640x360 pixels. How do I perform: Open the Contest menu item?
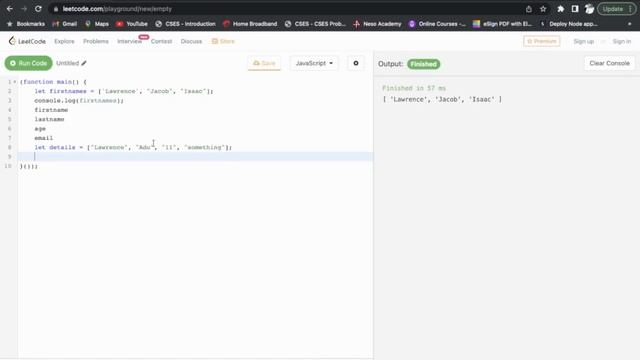click(161, 41)
